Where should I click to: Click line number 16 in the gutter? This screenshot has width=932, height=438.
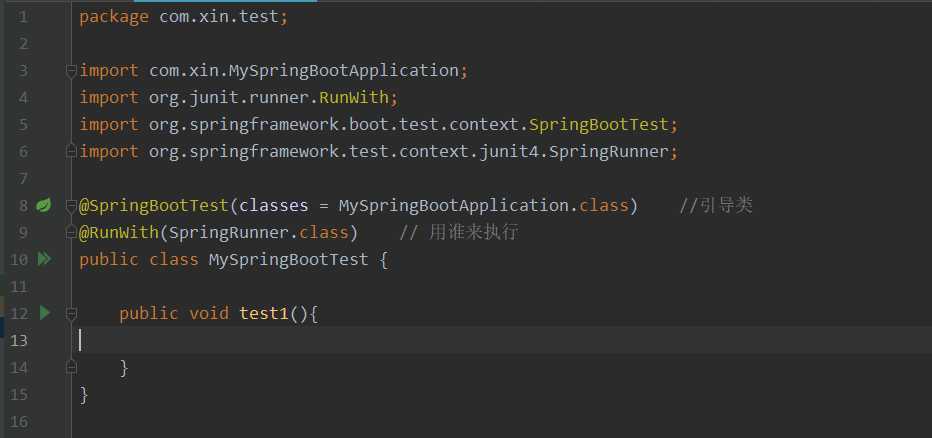click(x=18, y=421)
